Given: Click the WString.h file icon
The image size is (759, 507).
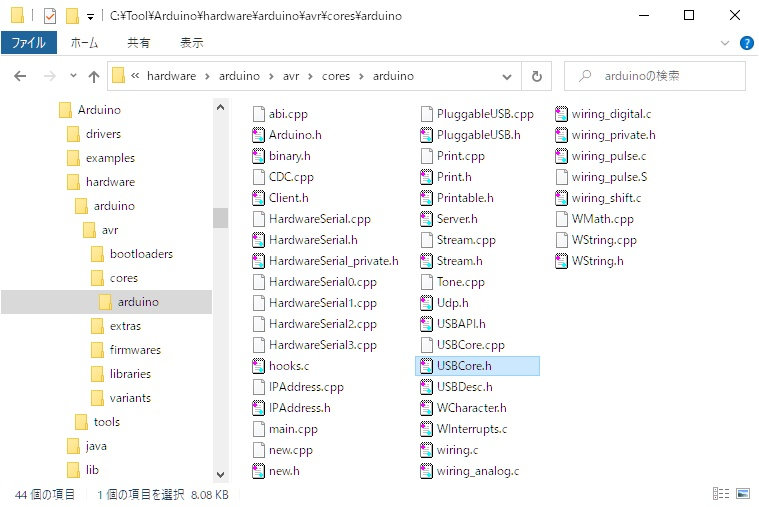Looking at the screenshot, I should tap(562, 261).
